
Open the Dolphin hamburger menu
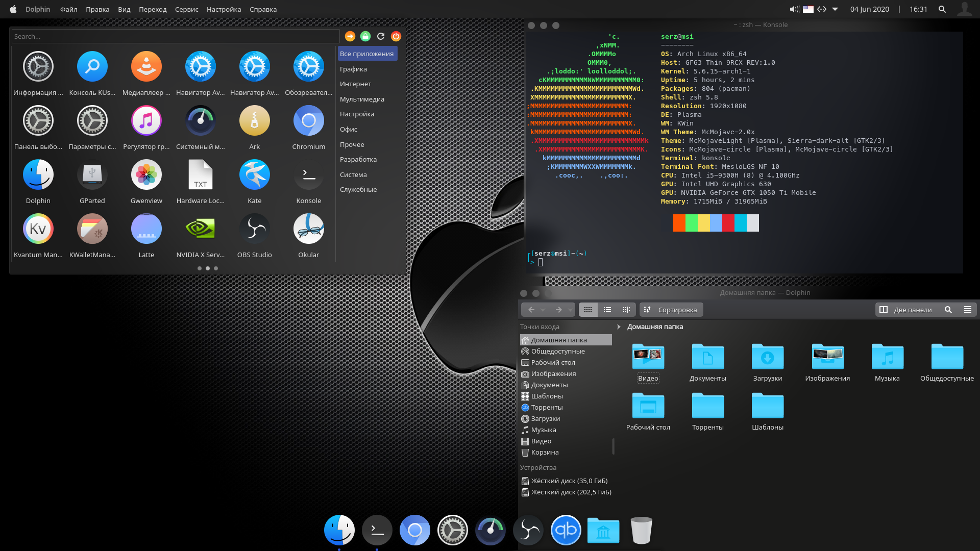coord(968,309)
